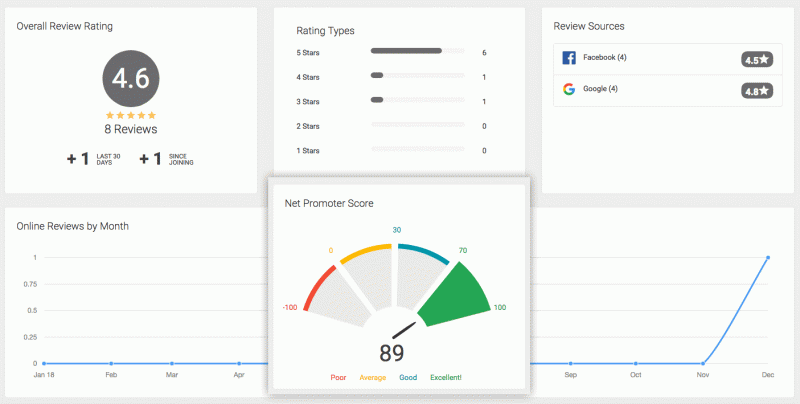Image resolution: width=800 pixels, height=404 pixels.
Task: Click the count 6 beside 5 Stars
Action: click(484, 53)
